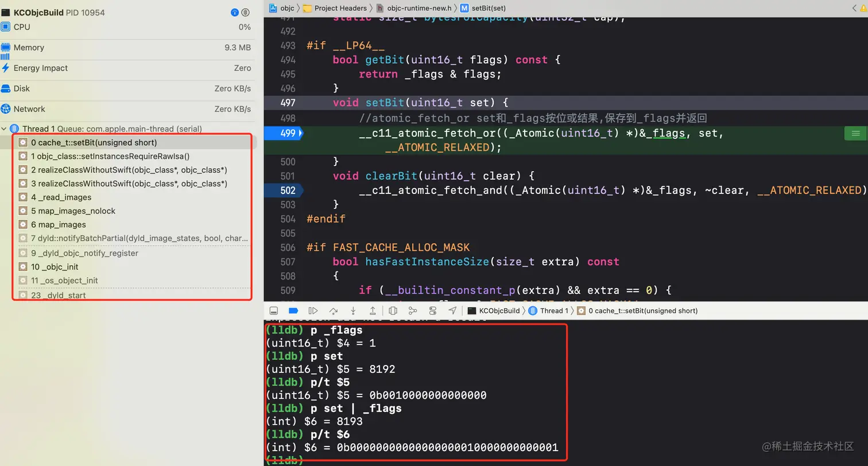
Task: Open Environment Overrides icon
Action: [433, 310]
